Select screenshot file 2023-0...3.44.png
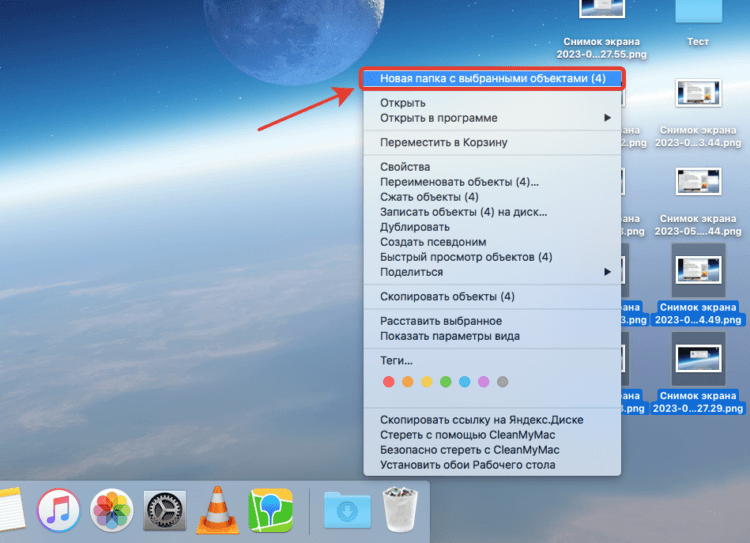 coord(698,113)
